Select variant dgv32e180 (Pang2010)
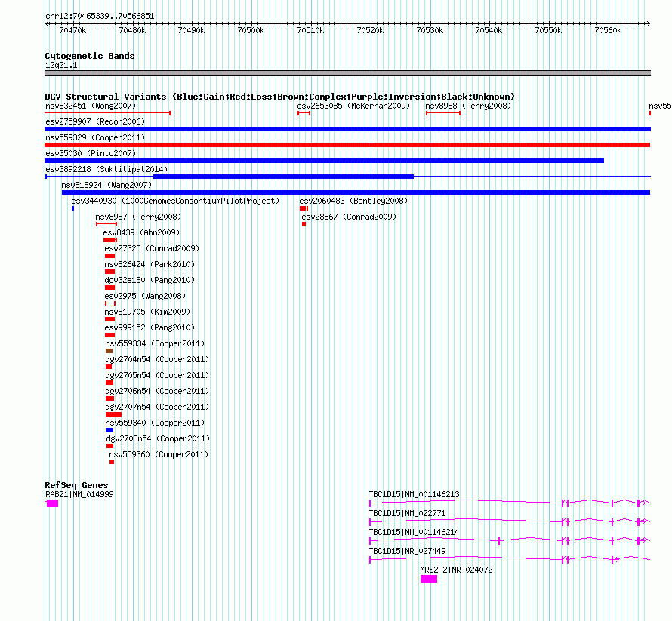This screenshot has height=621, width=672. click(150, 280)
